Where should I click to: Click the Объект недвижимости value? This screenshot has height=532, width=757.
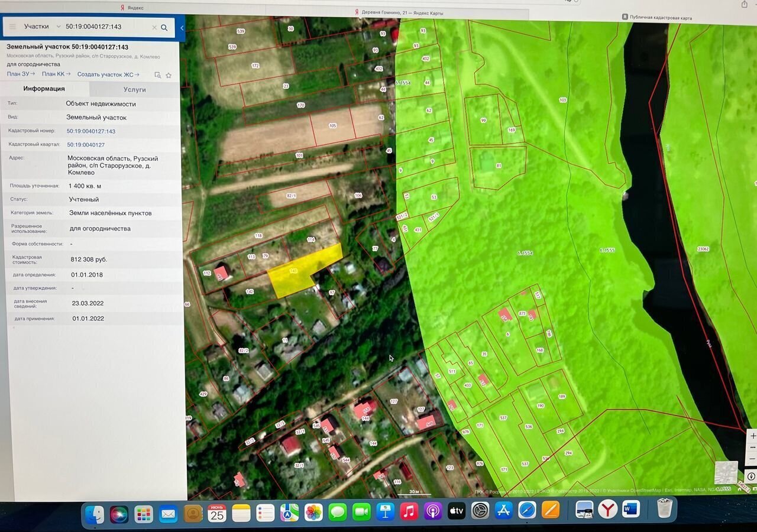(x=101, y=104)
